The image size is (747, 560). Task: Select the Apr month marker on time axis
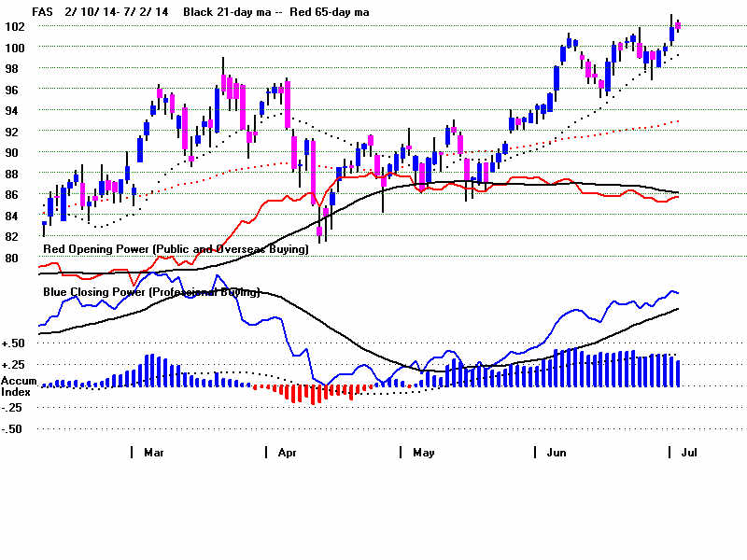point(288,453)
